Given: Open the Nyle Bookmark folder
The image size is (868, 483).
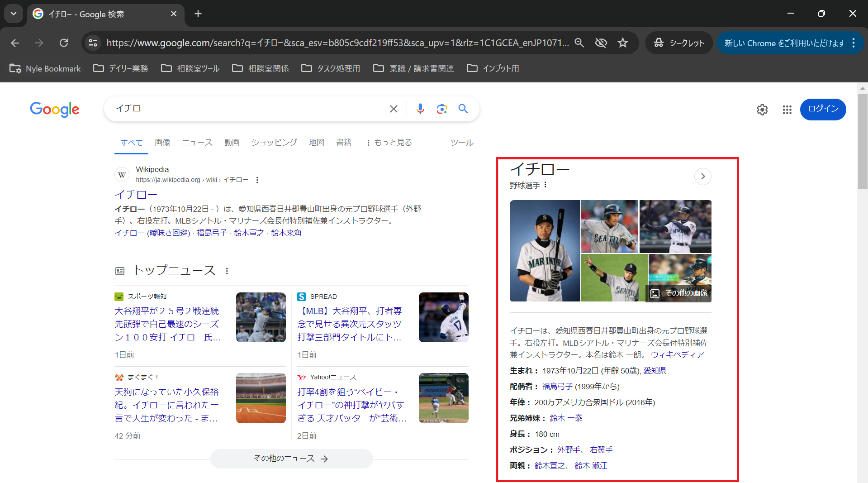Looking at the screenshot, I should 45,68.
